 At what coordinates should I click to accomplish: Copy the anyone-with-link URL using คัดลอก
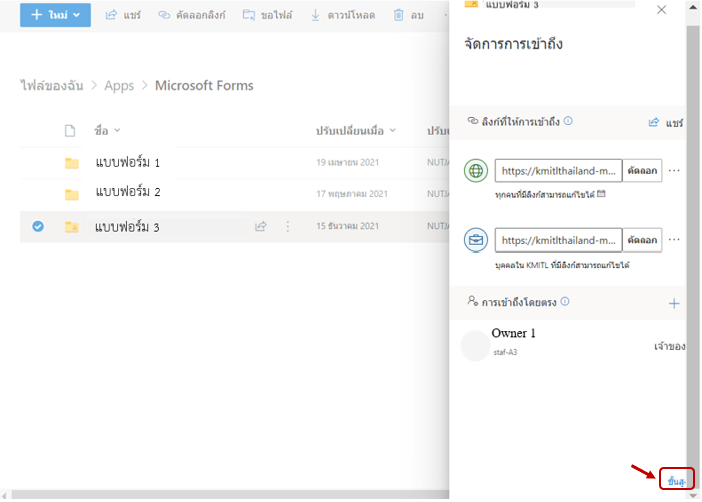coord(642,171)
